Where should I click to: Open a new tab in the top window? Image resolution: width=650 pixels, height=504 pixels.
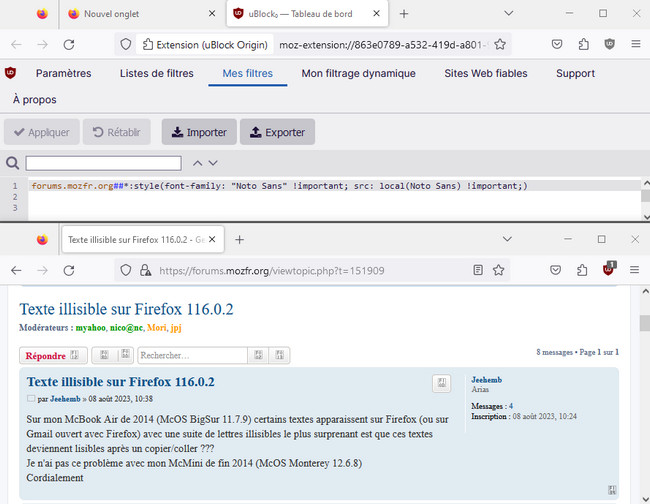404,14
